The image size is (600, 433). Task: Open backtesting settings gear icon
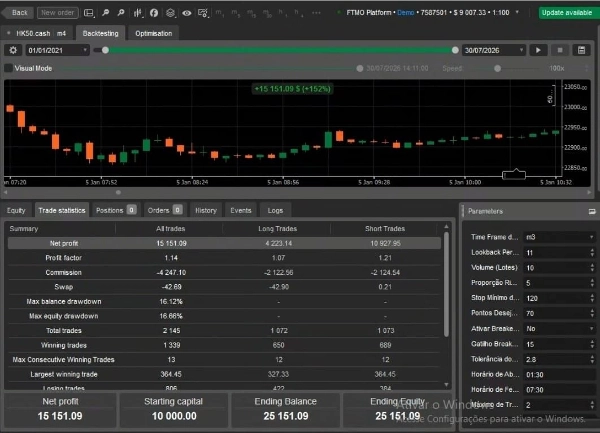pyautogui.click(x=13, y=50)
